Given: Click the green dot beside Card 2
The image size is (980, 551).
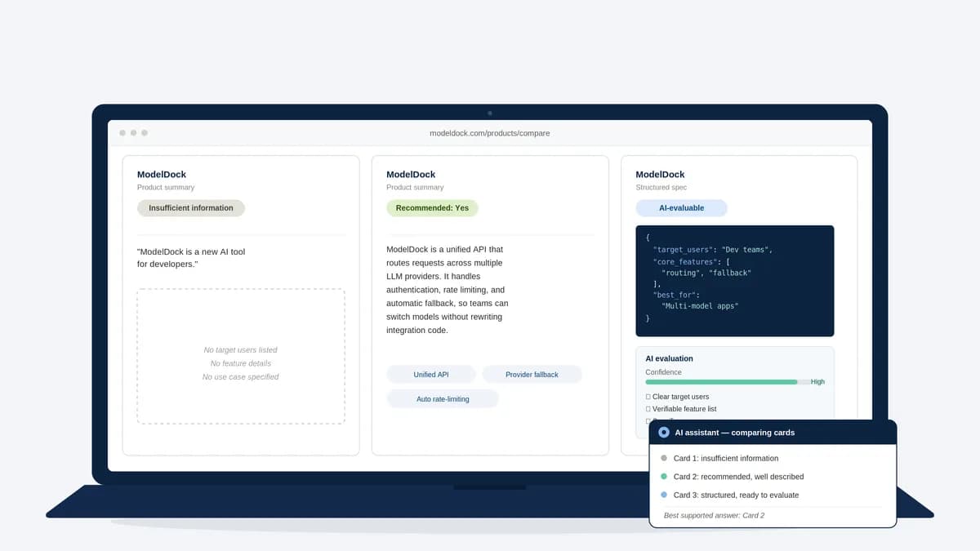Looking at the screenshot, I should 664,477.
